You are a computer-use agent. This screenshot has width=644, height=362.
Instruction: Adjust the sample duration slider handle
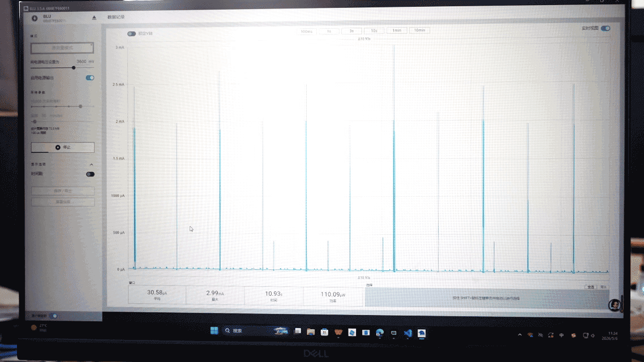(x=35, y=122)
